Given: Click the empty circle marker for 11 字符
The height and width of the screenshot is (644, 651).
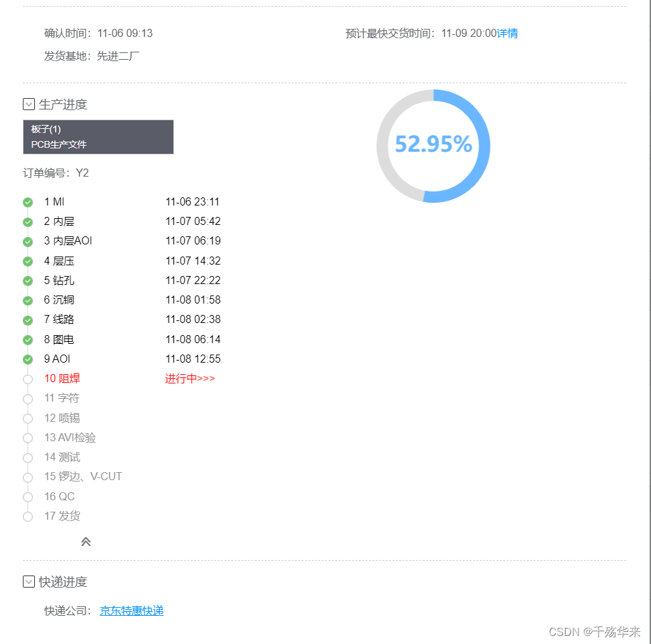Looking at the screenshot, I should pos(28,399).
